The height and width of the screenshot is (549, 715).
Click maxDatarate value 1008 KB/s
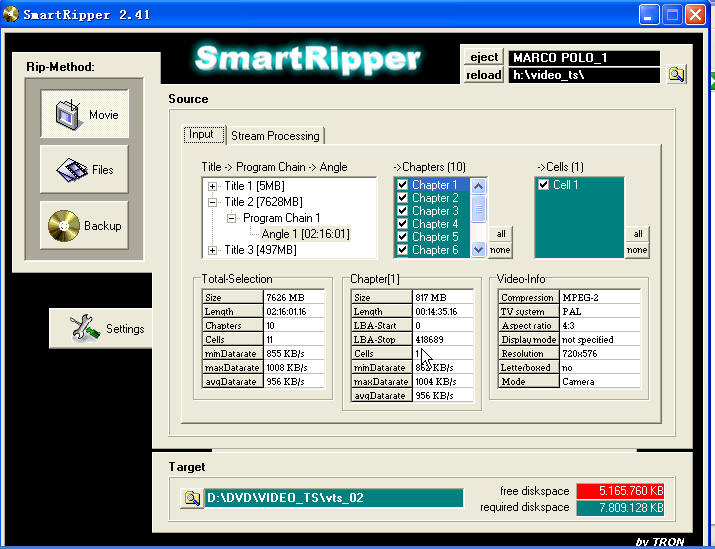click(294, 368)
